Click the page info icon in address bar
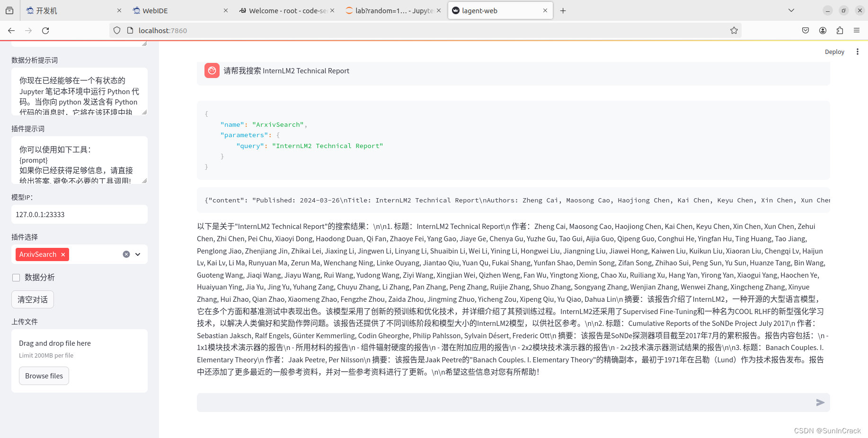 130,30
